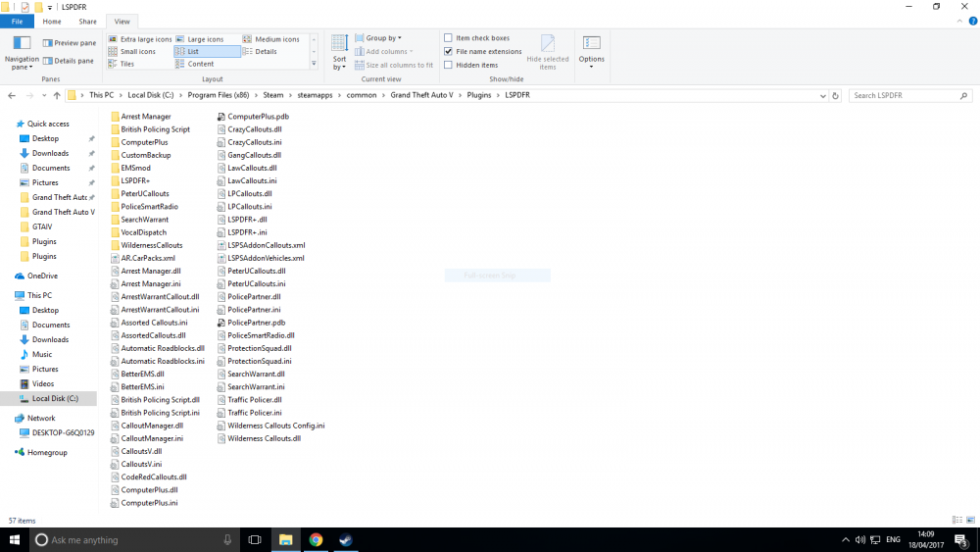Switch layout to Large icons
Screen dimensions: 980x552
pos(200,39)
